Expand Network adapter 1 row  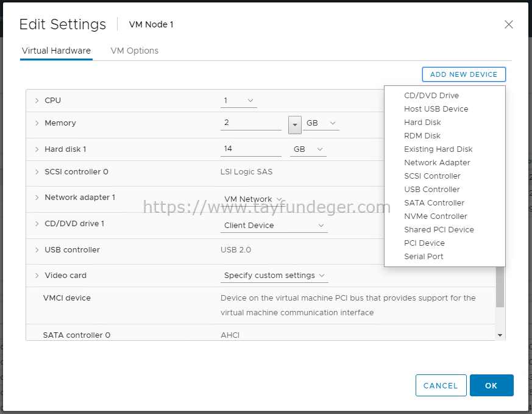[37, 198]
